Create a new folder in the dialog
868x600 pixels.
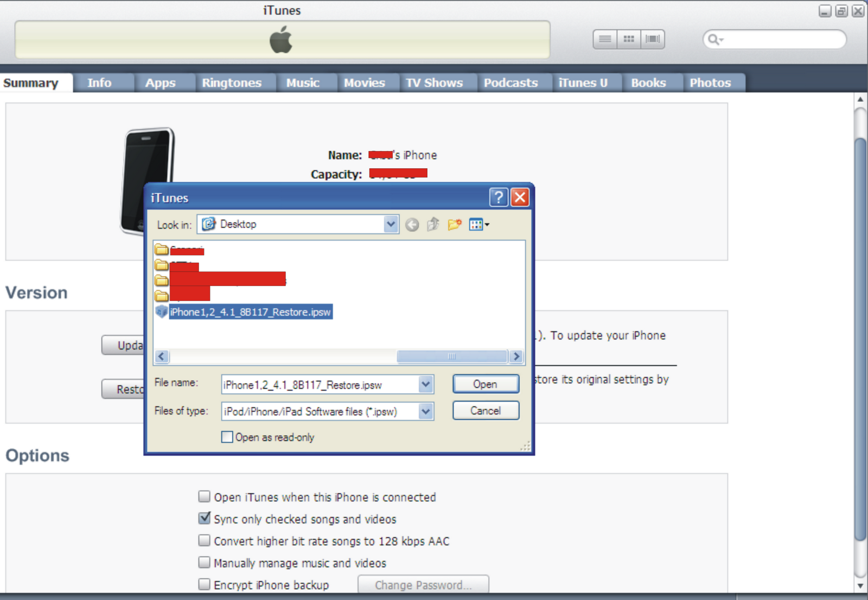454,224
